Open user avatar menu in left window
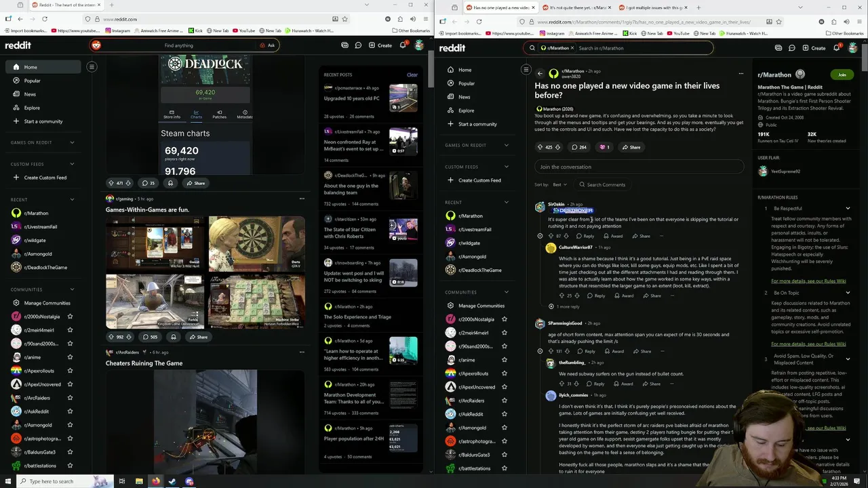This screenshot has height=488, width=868. [419, 45]
